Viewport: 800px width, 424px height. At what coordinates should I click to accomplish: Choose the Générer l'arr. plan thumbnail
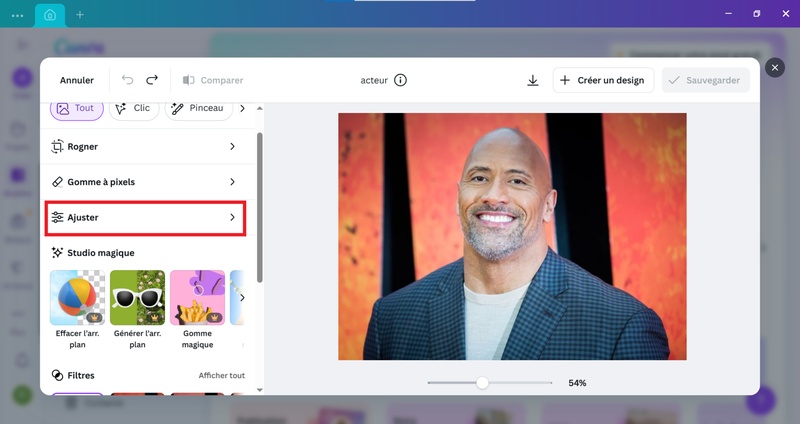(138, 297)
